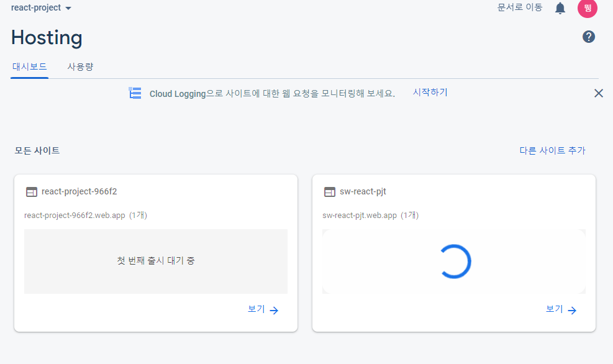
Task: Switch to the 대시보드 tab
Action: (x=29, y=67)
